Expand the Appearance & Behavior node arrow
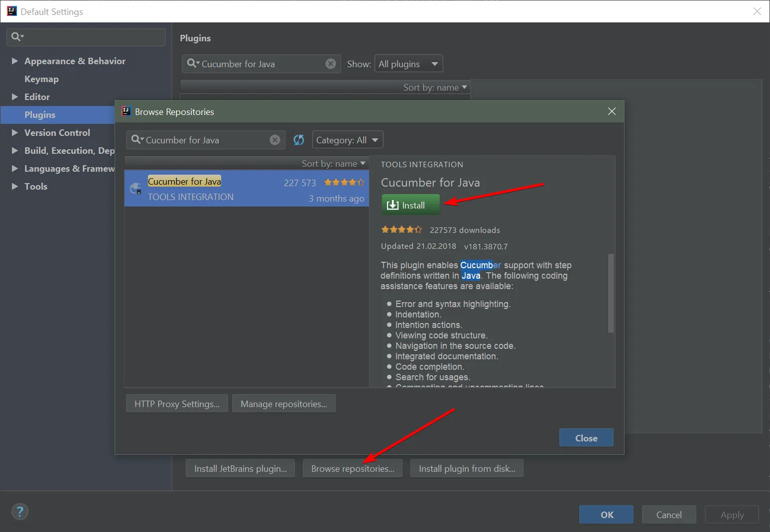Screen dimensions: 770x532 15,61
